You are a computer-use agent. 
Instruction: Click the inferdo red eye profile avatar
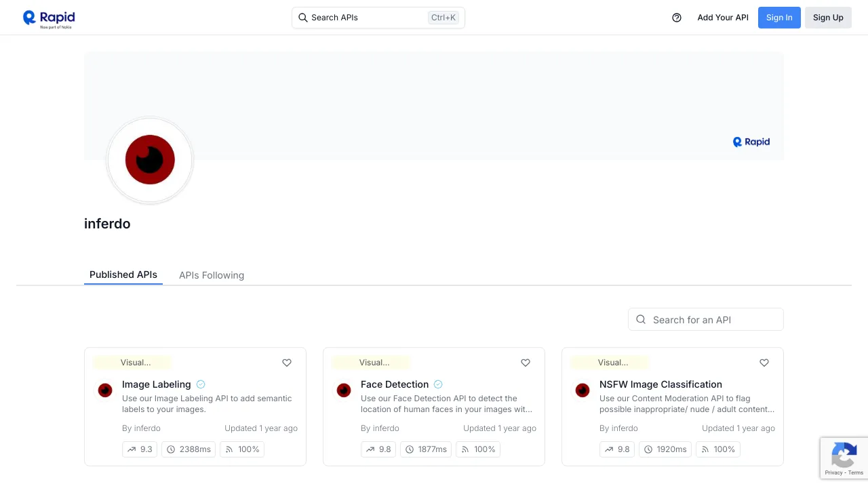[150, 160]
